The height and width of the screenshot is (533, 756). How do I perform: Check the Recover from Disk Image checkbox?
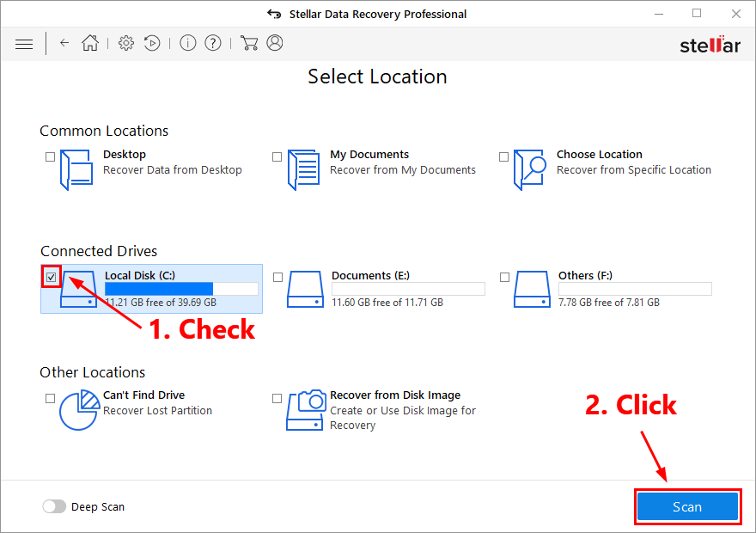tap(277, 398)
